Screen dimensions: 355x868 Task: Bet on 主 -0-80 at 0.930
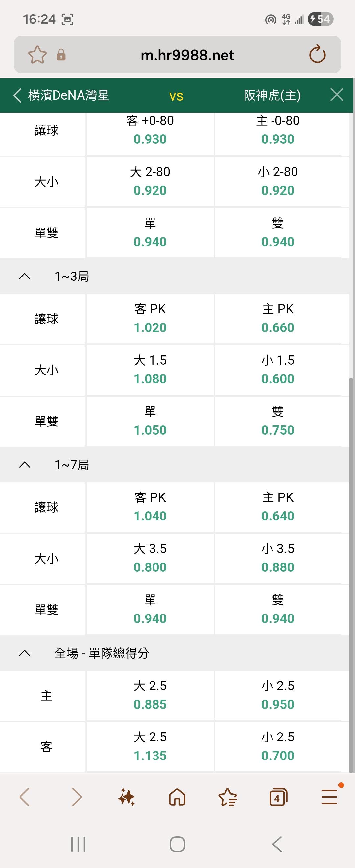pyautogui.click(x=278, y=131)
